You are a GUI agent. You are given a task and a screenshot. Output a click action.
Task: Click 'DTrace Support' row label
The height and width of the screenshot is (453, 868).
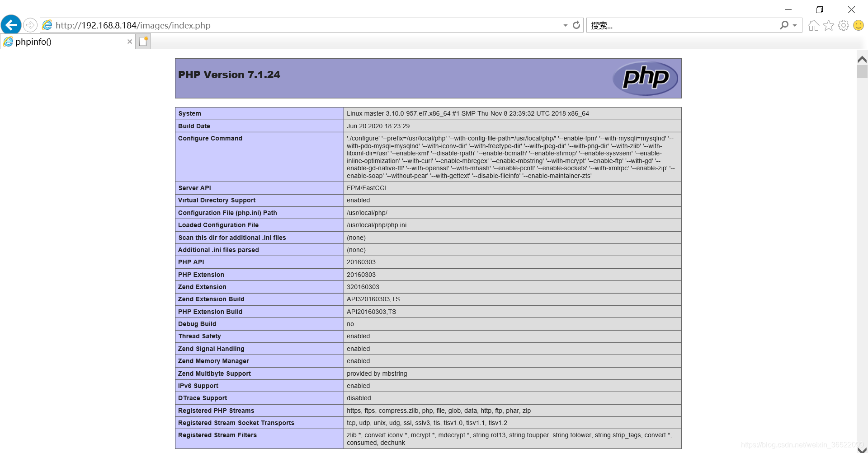pos(203,398)
